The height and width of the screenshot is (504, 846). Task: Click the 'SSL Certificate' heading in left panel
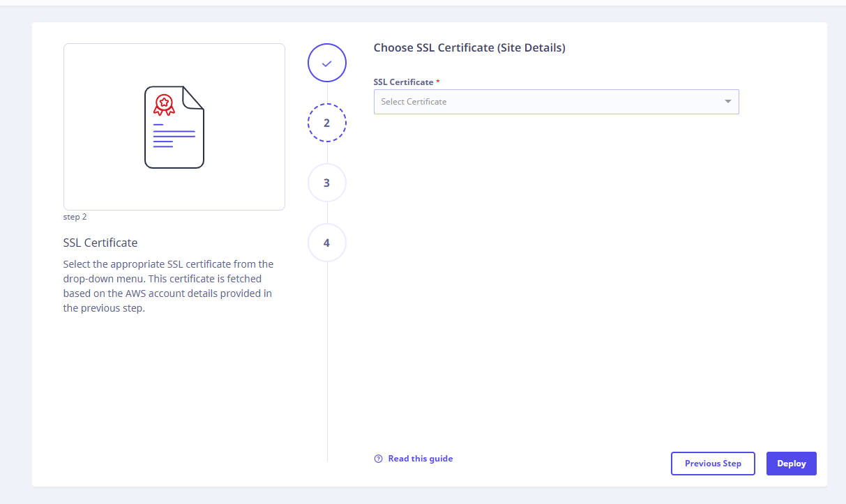[100, 243]
